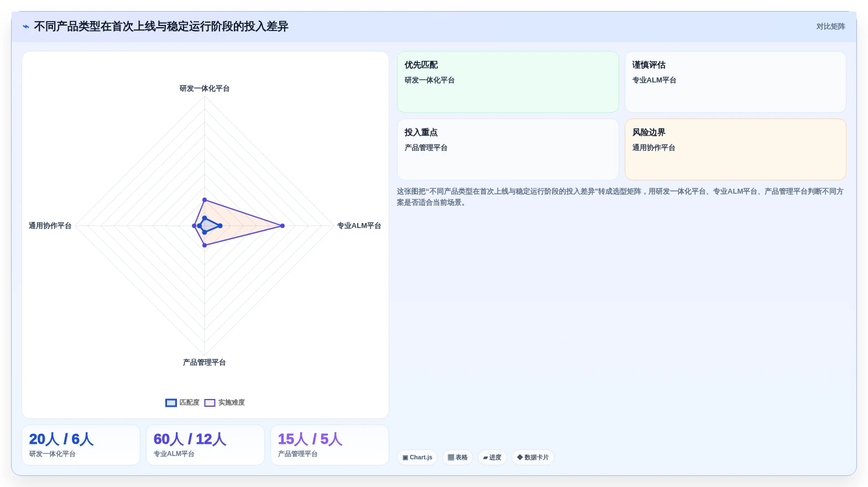Click the Chart.js tag
868x487 pixels.
(x=417, y=458)
